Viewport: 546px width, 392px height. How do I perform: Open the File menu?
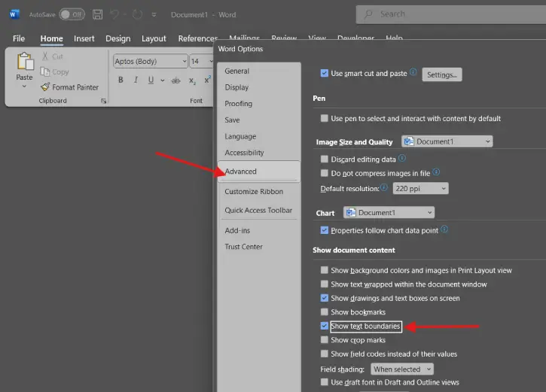19,38
